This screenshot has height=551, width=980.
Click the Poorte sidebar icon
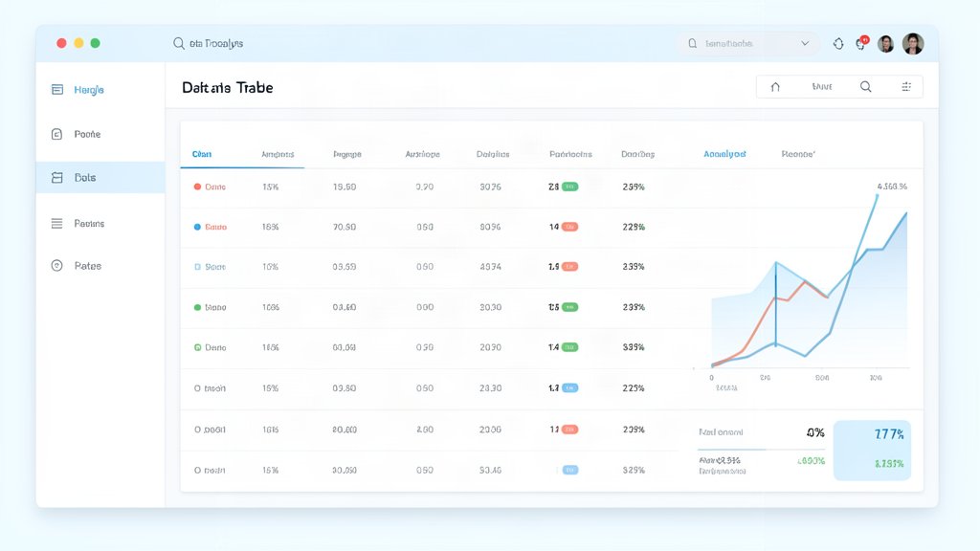pos(56,134)
